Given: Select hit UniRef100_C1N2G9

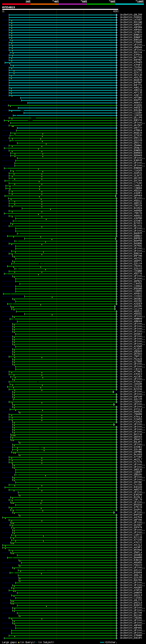Looking at the screenshot, I should tap(131, 115).
